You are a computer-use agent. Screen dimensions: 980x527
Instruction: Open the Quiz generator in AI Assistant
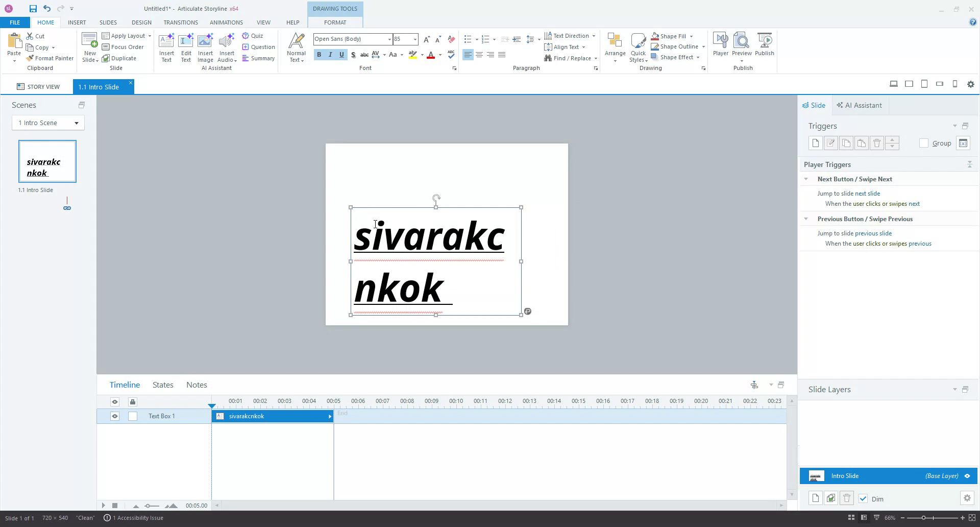tap(253, 35)
